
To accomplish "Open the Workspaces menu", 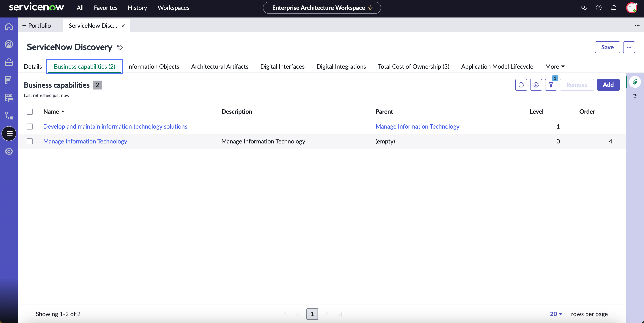I will [173, 8].
